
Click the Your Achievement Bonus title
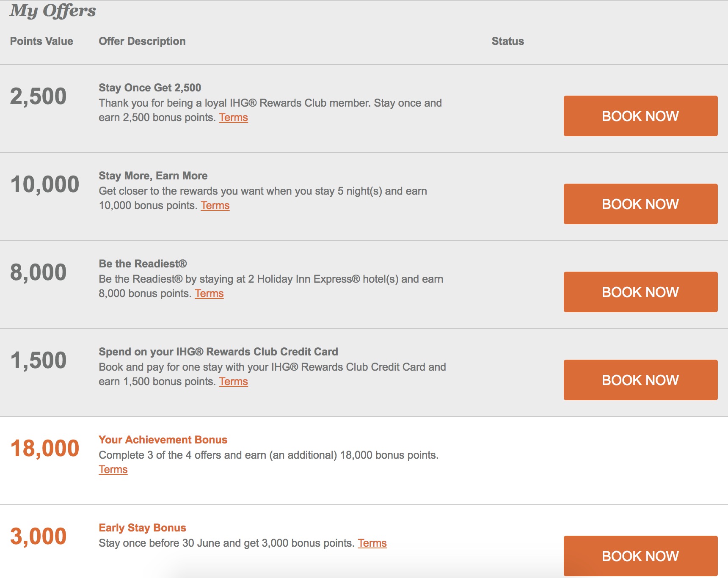tap(163, 440)
